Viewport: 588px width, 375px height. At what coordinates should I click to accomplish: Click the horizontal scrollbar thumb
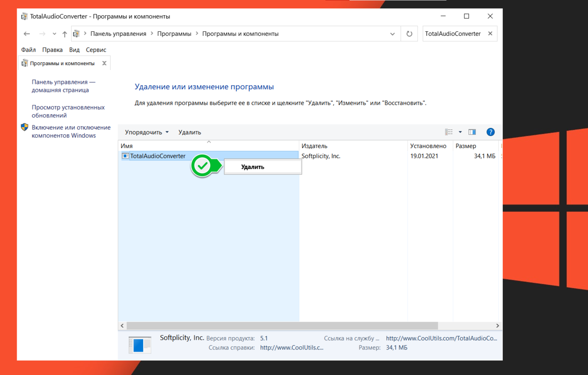point(282,325)
